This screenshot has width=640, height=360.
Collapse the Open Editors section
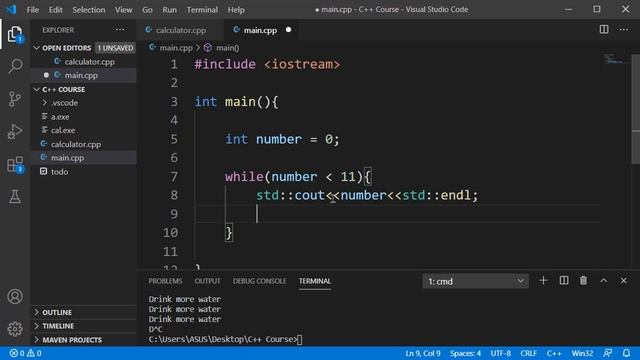click(84, 48)
